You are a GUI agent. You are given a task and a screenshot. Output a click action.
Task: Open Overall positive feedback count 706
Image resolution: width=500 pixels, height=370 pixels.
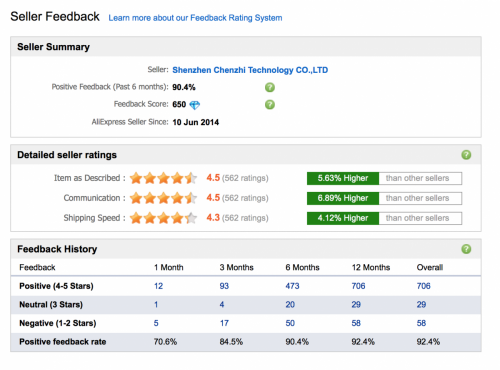423,286
